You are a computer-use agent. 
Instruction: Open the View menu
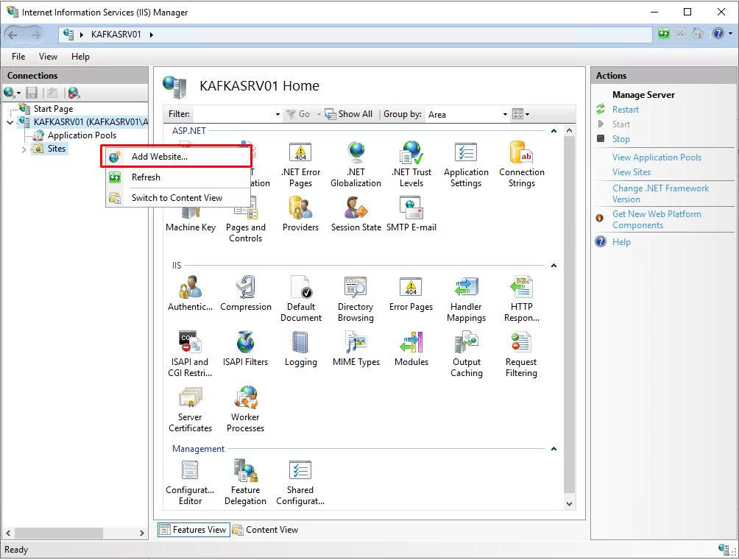(48, 57)
